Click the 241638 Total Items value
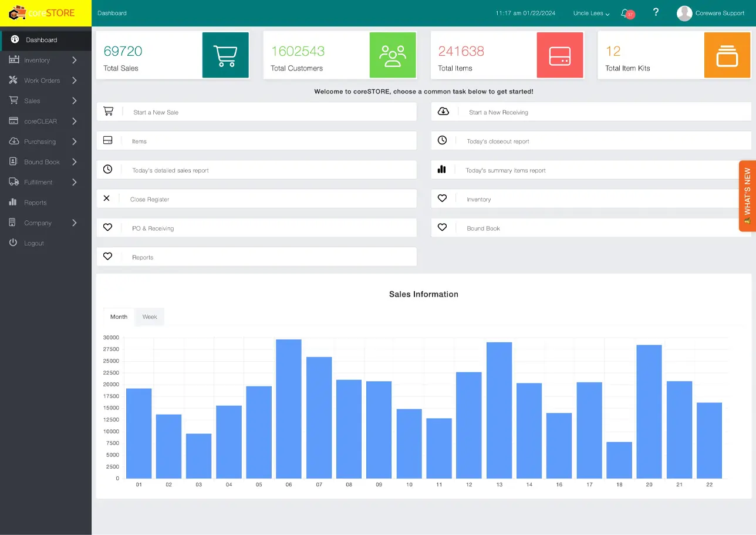Screen dimensions: 756x535 [x=461, y=51]
